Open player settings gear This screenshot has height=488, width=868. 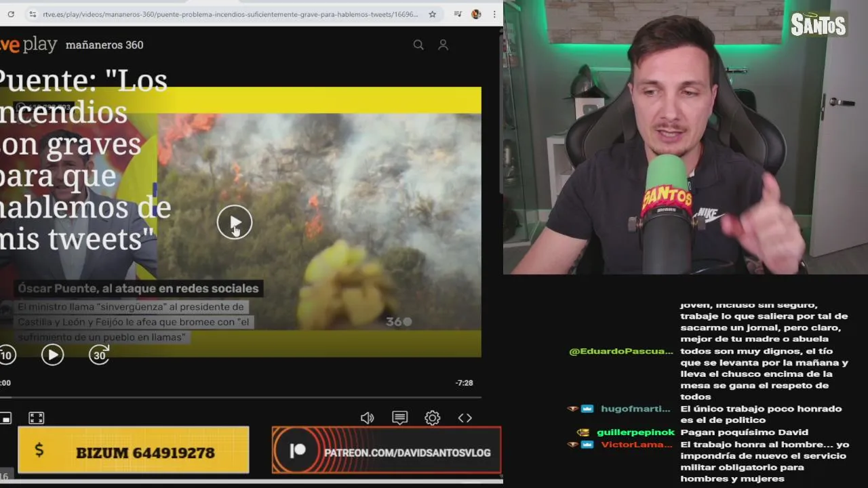[x=433, y=418]
